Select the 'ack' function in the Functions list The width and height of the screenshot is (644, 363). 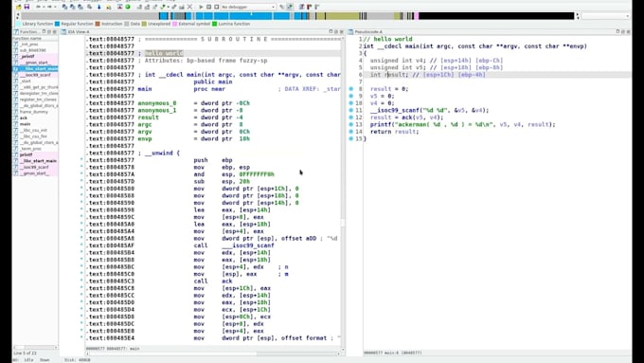(24, 118)
